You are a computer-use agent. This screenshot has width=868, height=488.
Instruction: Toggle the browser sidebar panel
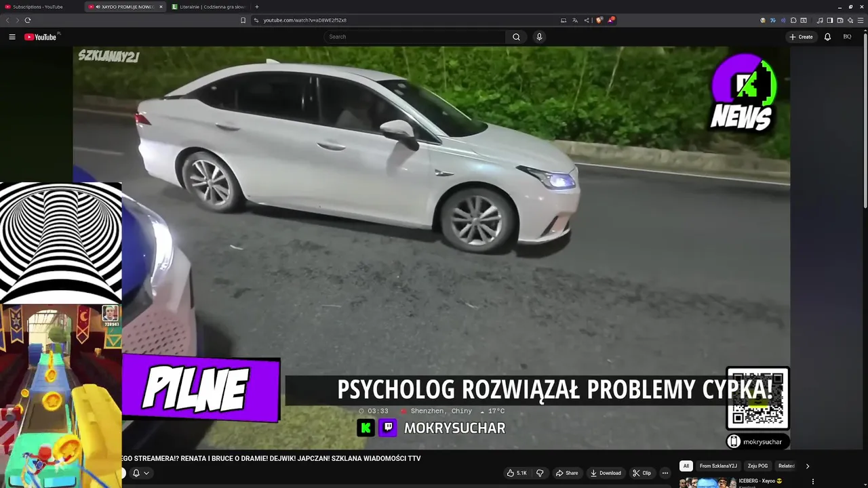(x=829, y=20)
